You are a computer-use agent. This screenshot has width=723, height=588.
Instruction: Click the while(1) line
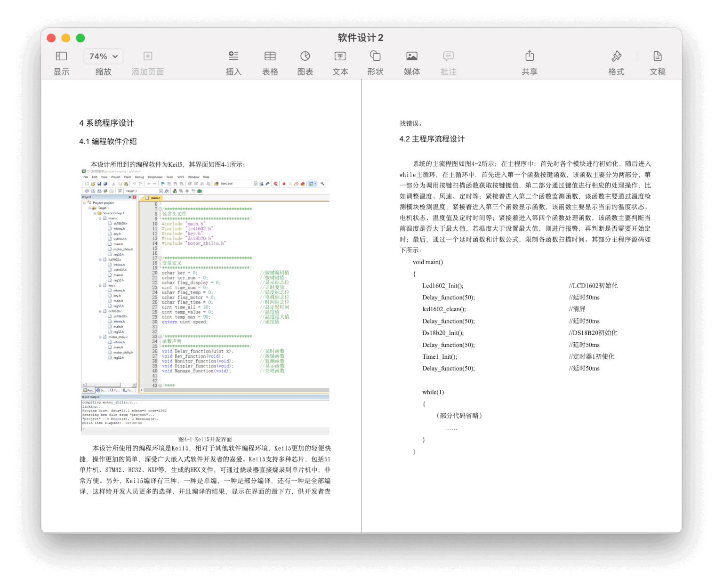coord(433,392)
